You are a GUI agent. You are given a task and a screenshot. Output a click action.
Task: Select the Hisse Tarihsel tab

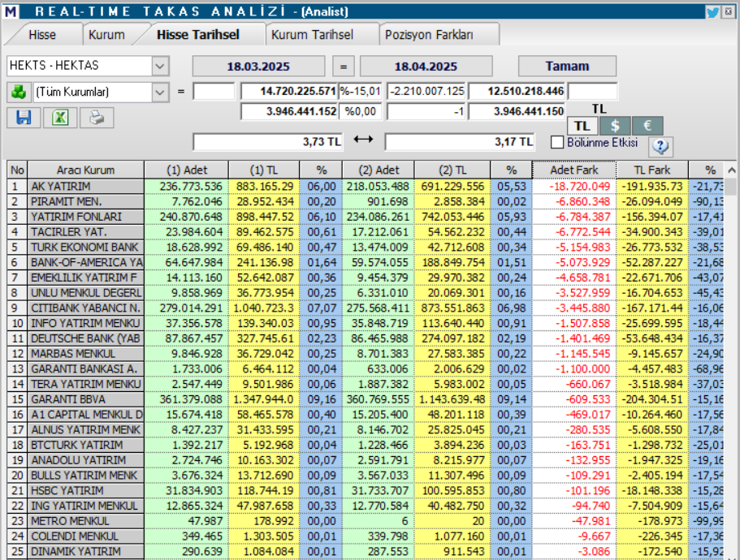tap(198, 35)
